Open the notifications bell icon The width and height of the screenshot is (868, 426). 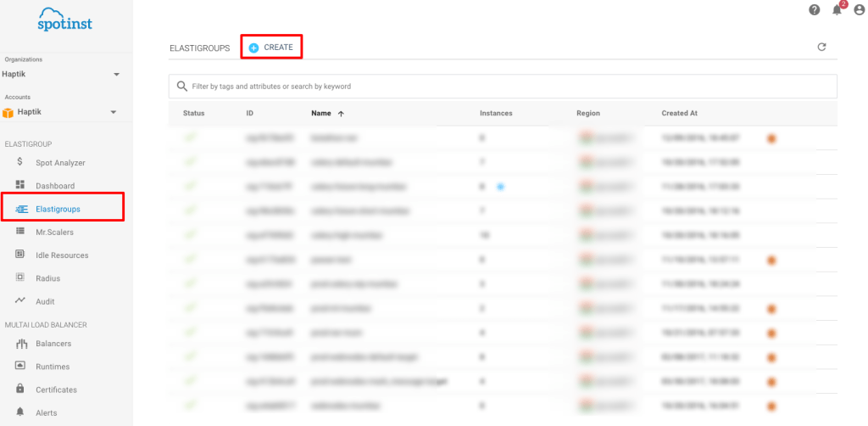coord(837,10)
